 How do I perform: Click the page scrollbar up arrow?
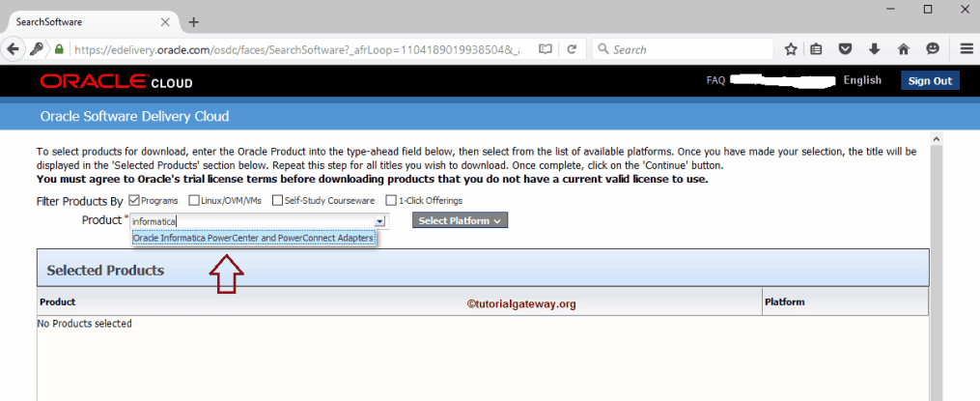(x=936, y=138)
